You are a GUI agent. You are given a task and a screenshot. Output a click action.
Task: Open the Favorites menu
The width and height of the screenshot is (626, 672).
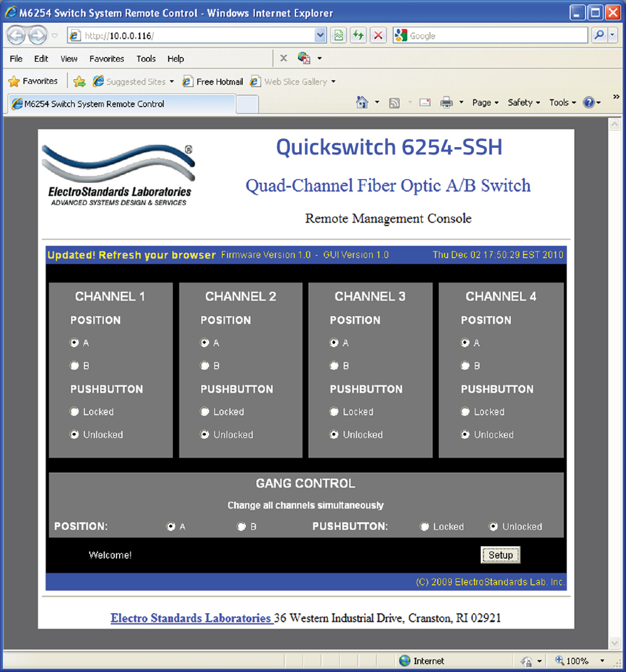[x=106, y=59]
